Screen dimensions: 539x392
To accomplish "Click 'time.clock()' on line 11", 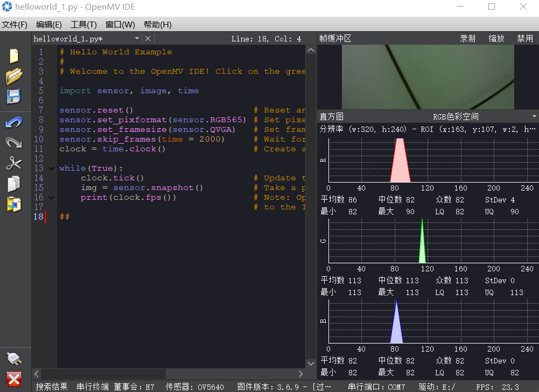I will point(134,149).
